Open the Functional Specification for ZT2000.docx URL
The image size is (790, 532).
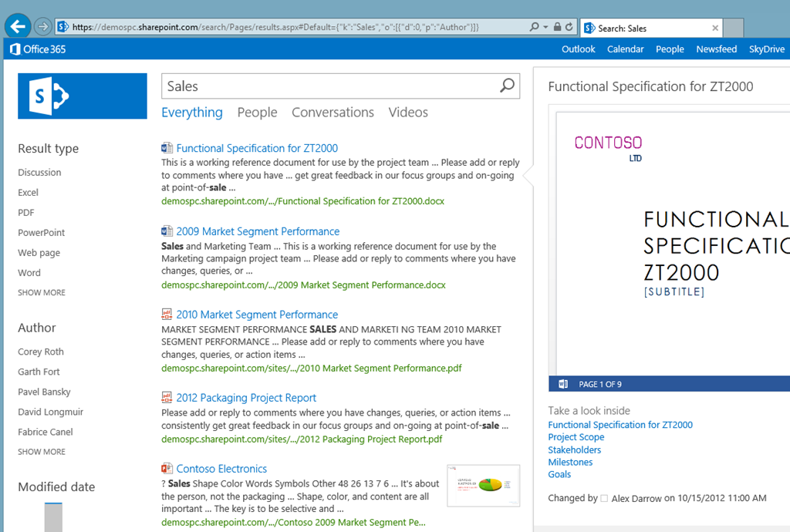click(x=302, y=200)
